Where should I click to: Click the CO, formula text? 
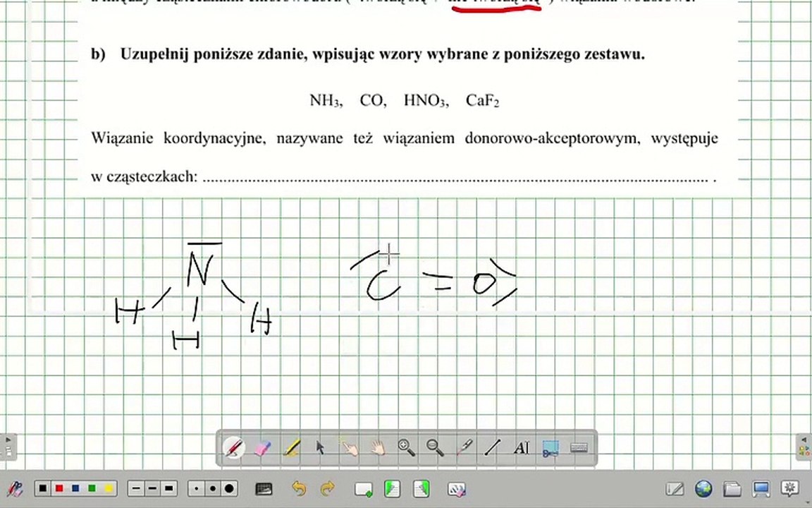(x=373, y=100)
